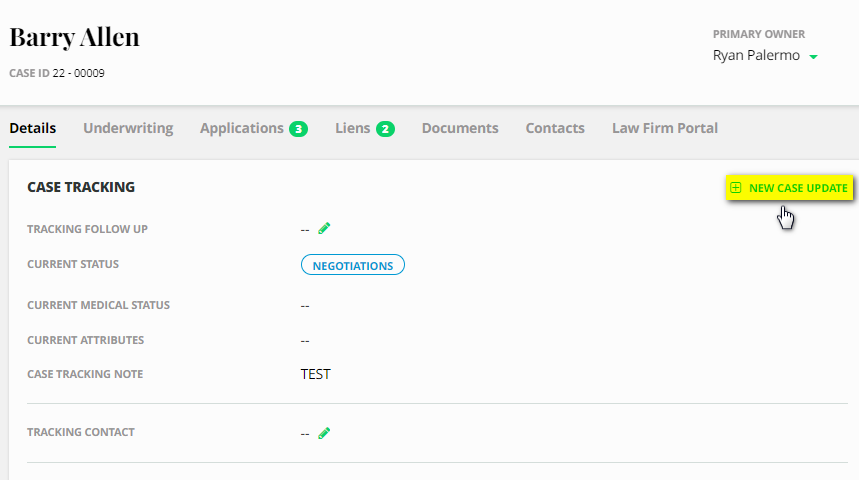This screenshot has height=480, width=859.
Task: Click the Liens count badge showing 2
Action: 385,129
